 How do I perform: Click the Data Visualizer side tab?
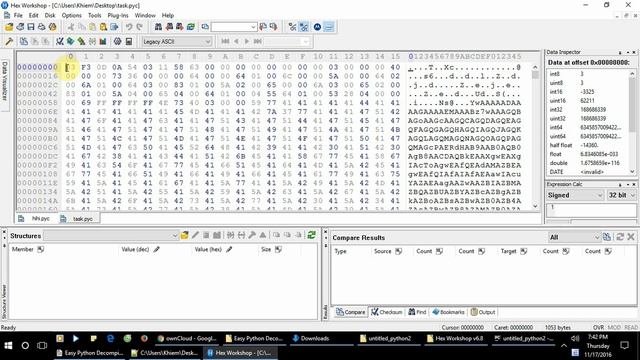coord(5,81)
